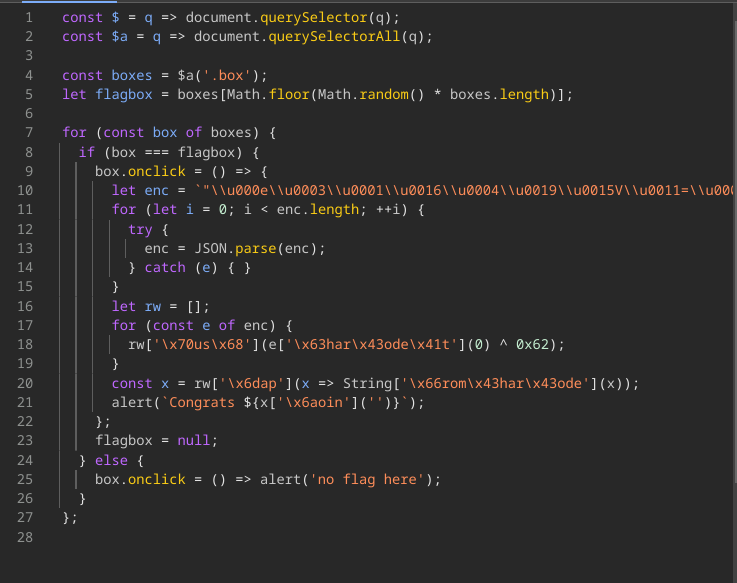The height and width of the screenshot is (583, 737).
Task: Click line number 7 in the gutter
Action: (28, 132)
